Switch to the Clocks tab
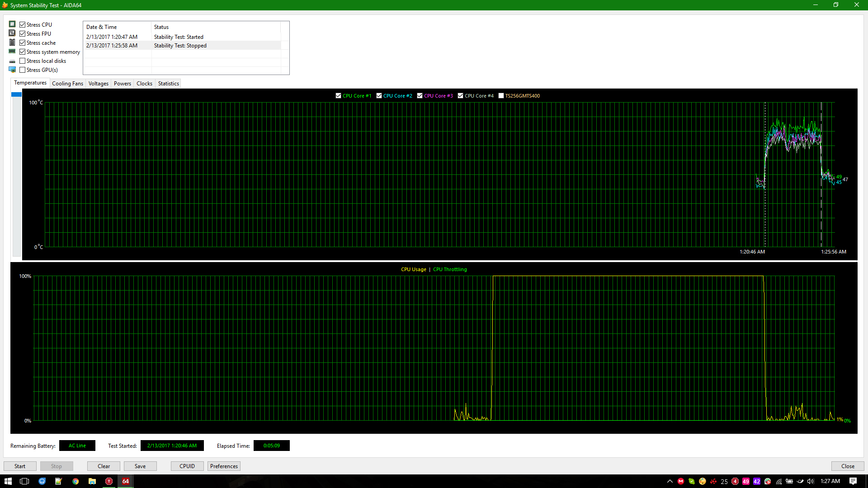This screenshot has height=488, width=868. point(145,84)
